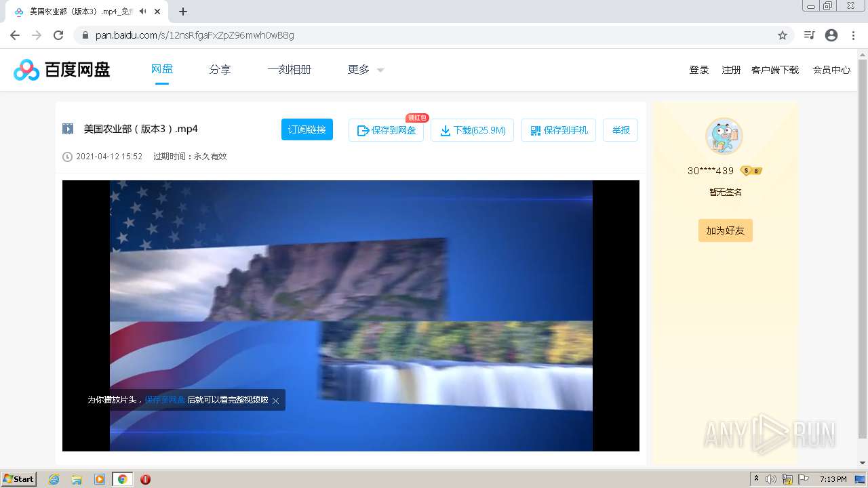
Task: Open File Explorer from taskbar
Action: [77, 479]
